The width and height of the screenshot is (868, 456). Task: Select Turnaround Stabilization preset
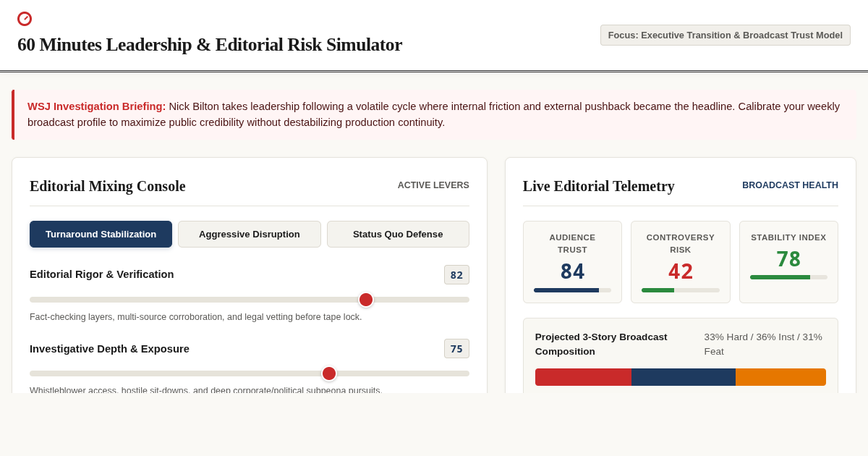click(101, 235)
